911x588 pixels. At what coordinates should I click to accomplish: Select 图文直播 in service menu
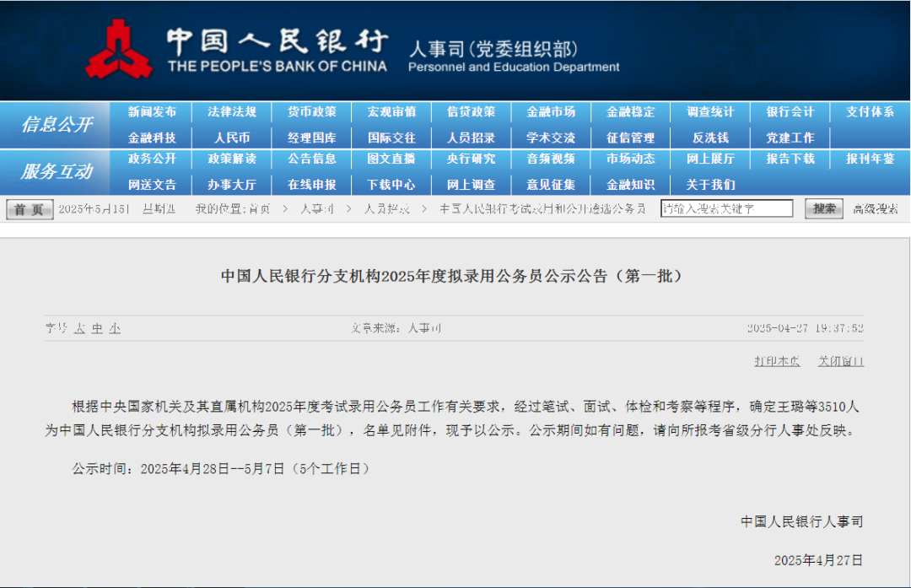[x=391, y=159]
